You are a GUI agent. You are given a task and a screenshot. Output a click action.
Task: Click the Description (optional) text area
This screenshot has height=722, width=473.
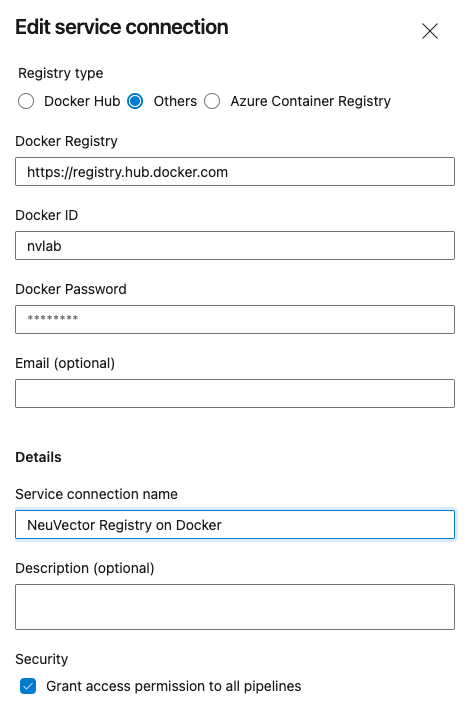tap(235, 607)
